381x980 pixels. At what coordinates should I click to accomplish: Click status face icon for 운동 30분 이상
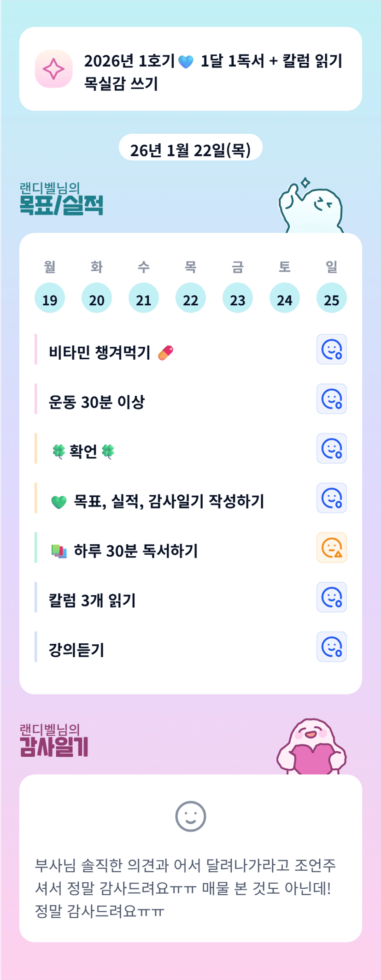tap(331, 399)
